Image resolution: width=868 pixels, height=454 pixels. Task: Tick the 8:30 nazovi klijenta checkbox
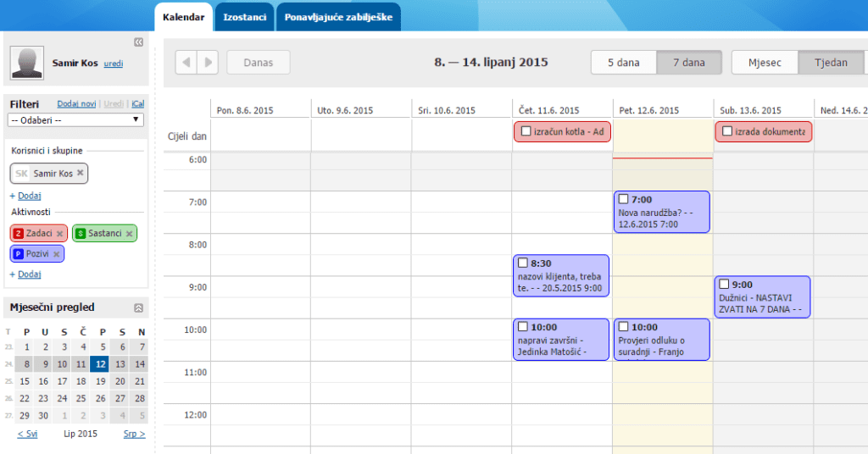[523, 263]
